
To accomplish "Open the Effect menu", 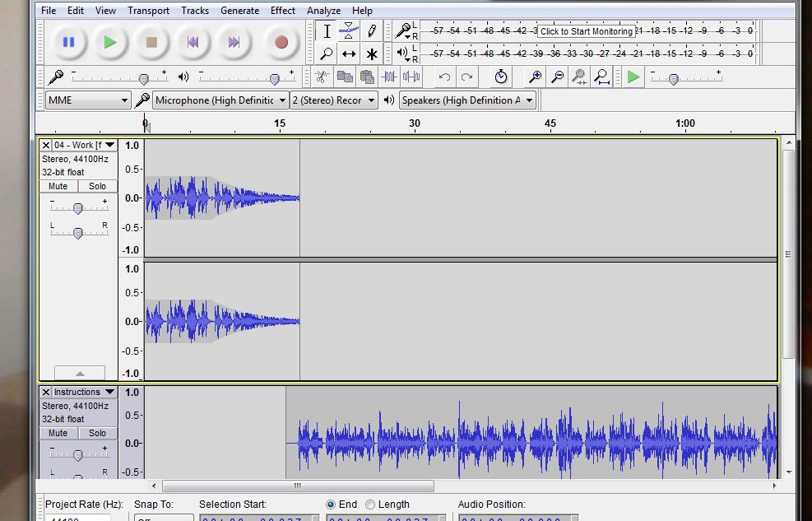I will click(283, 11).
